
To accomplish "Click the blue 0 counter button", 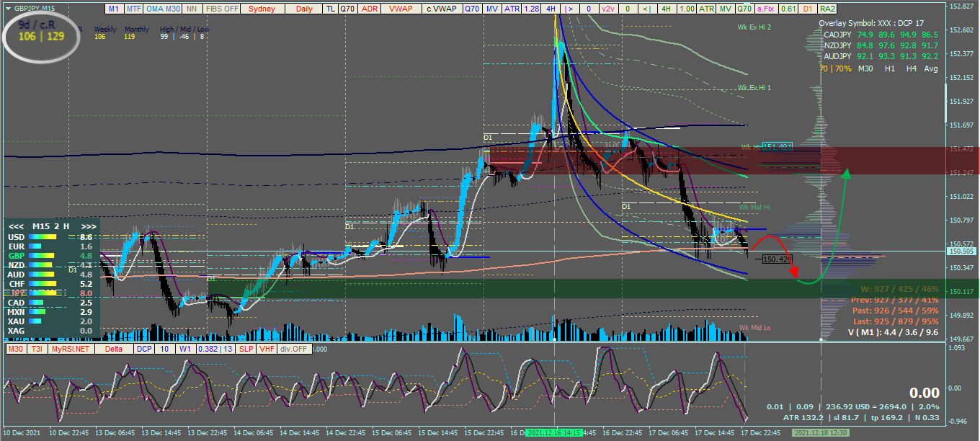I will tap(589, 9).
